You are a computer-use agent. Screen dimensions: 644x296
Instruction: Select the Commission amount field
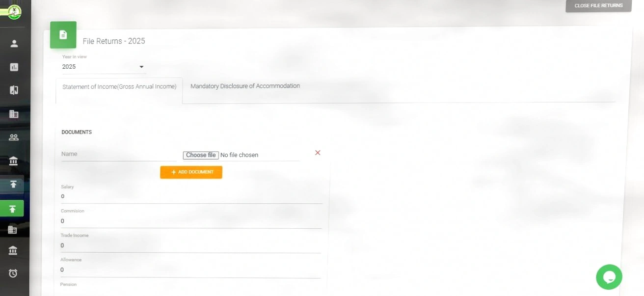tap(191, 221)
